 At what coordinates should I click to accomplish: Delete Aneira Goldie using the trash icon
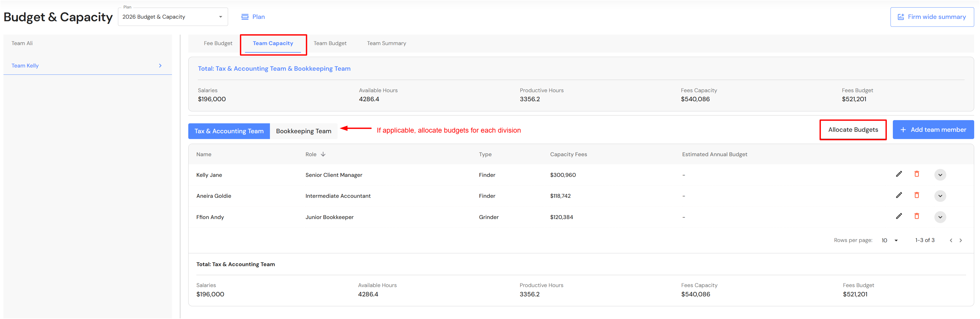916,195
